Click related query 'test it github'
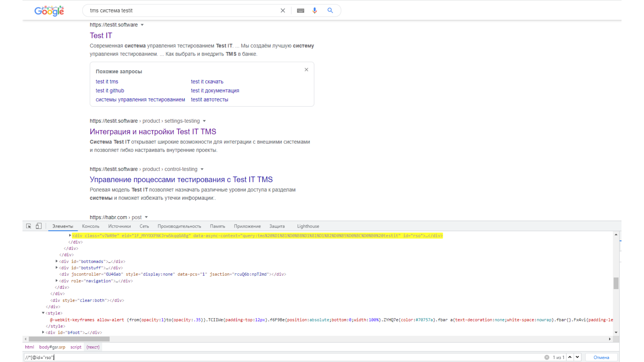This screenshot has width=644, height=362. pos(110,91)
